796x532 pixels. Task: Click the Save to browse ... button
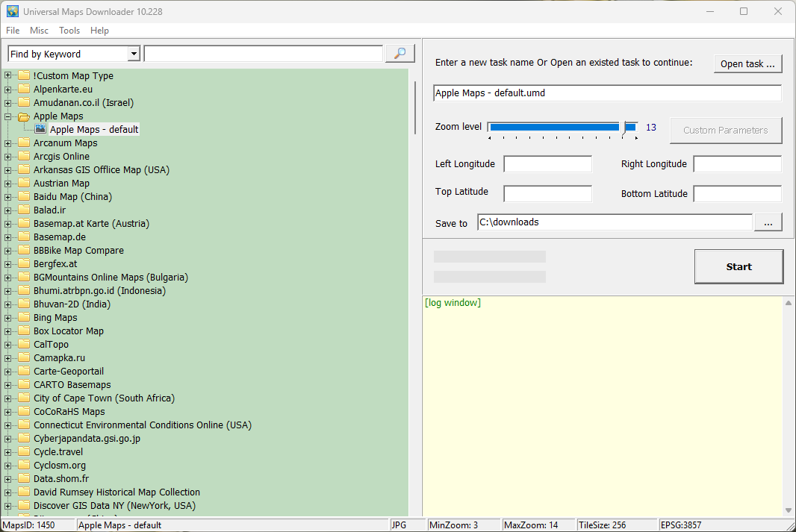[x=768, y=222]
